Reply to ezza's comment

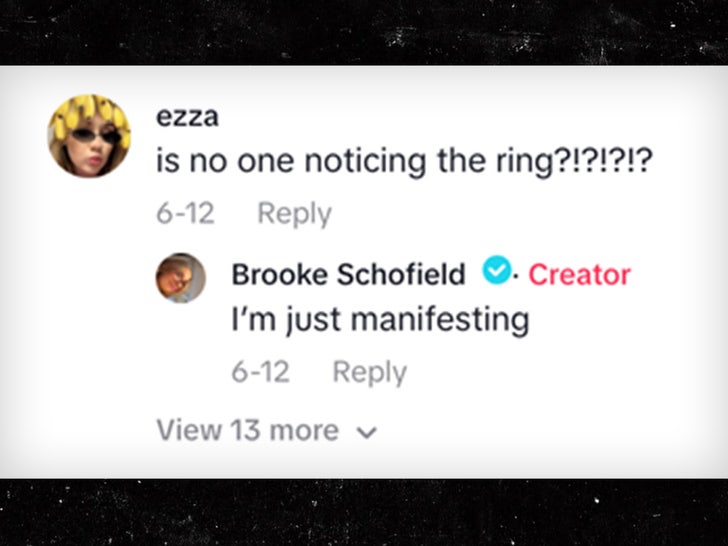tap(294, 213)
